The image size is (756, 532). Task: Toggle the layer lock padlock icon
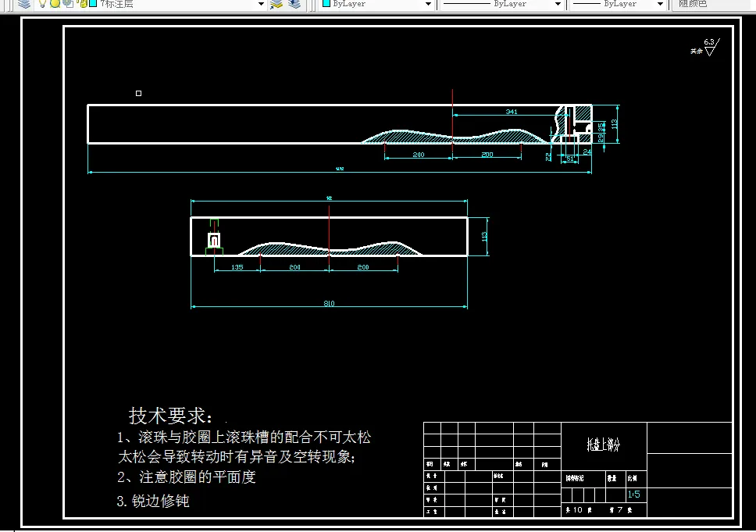[x=82, y=3]
